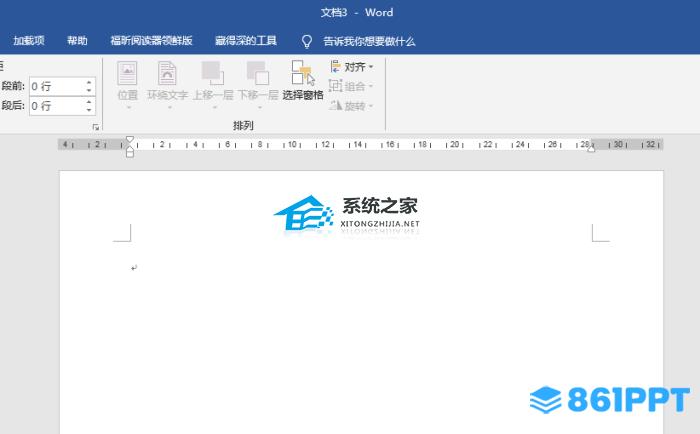
Task: Click the 段后 spacing input field
Action: tap(57, 106)
